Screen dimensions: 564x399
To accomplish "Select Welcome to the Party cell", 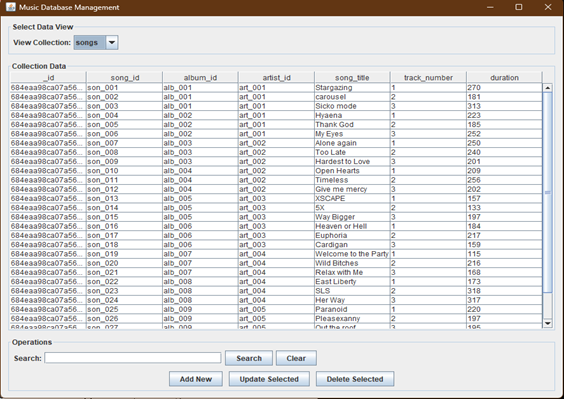I will 352,254.
